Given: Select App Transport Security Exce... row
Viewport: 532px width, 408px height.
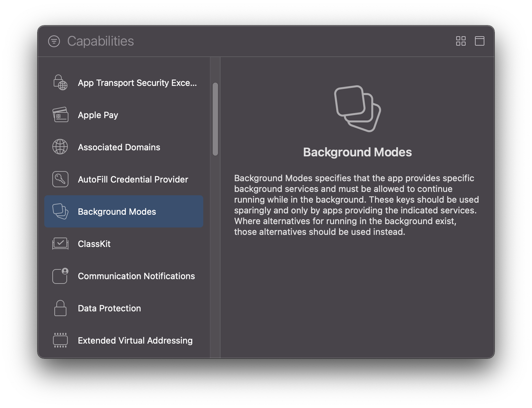Looking at the screenshot, I should [x=124, y=83].
